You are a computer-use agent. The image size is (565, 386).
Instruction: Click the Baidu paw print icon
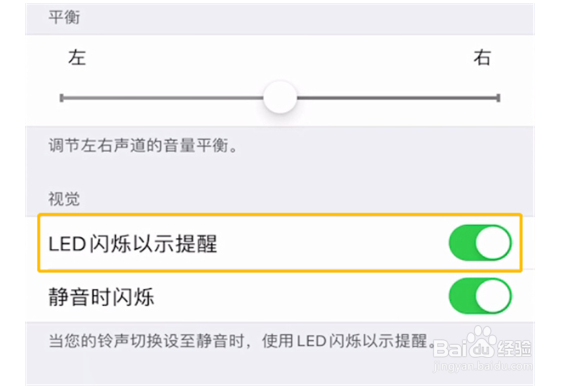pos(481,341)
